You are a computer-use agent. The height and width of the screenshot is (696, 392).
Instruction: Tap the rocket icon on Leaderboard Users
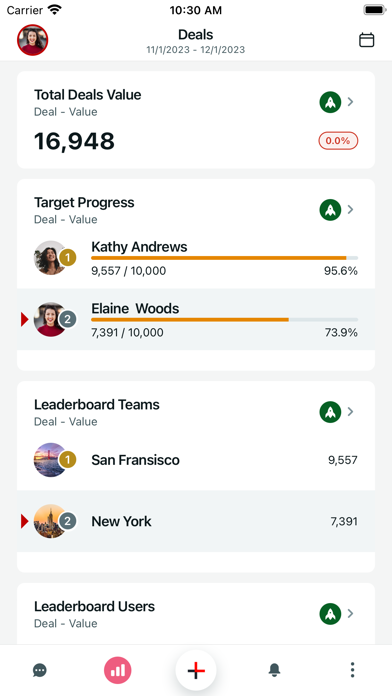pyautogui.click(x=330, y=614)
